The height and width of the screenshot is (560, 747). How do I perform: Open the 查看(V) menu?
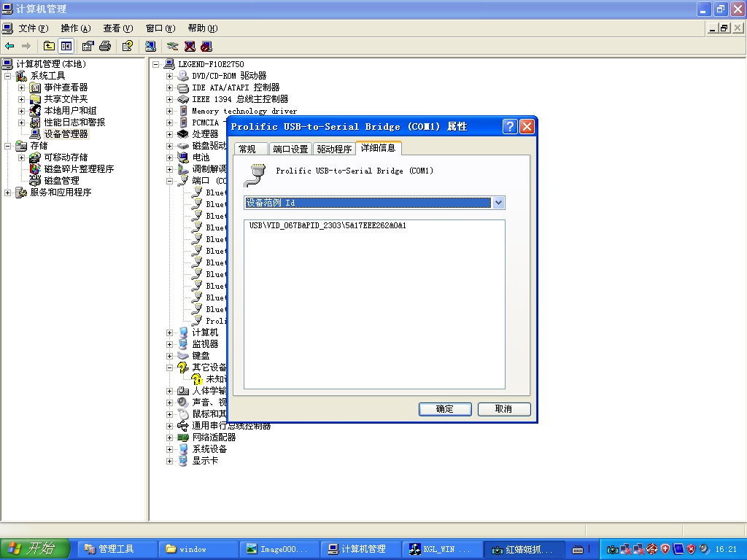[x=118, y=28]
